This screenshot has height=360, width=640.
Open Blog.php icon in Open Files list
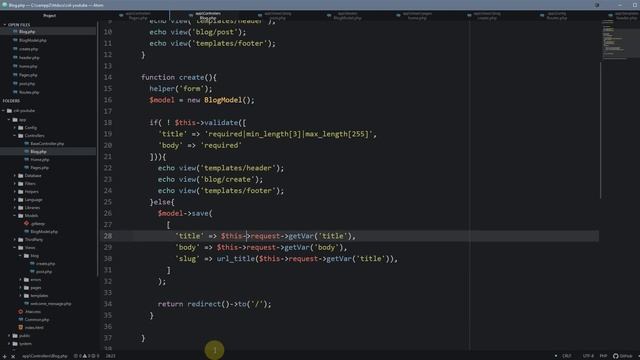point(15,31)
